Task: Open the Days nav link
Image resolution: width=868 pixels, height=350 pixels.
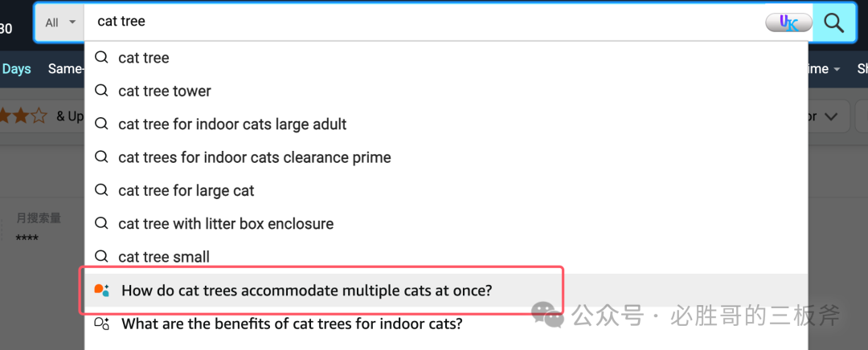Action: [x=16, y=68]
